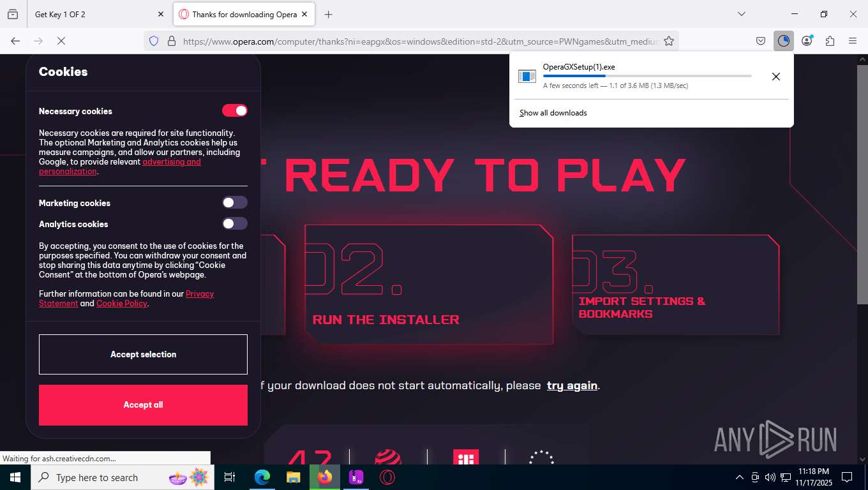Screen dimensions: 868x490
Task: Open the purple app taskbar icon
Action: pos(356,477)
